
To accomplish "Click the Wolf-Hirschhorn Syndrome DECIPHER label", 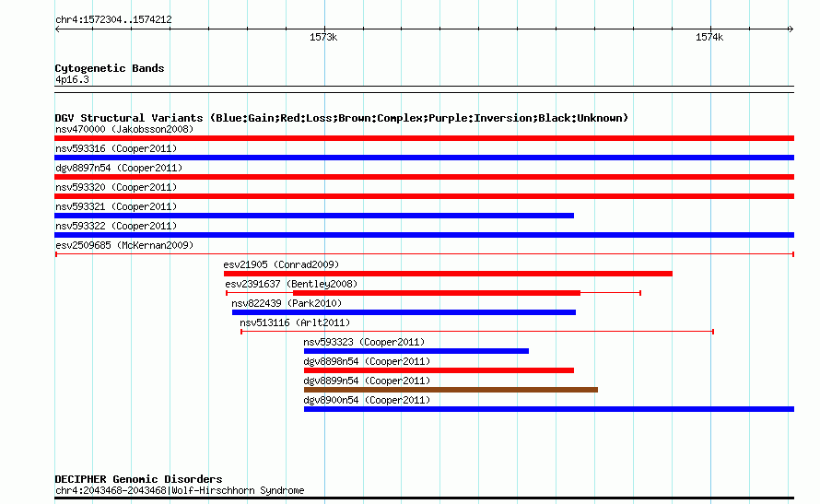I will point(238,490).
